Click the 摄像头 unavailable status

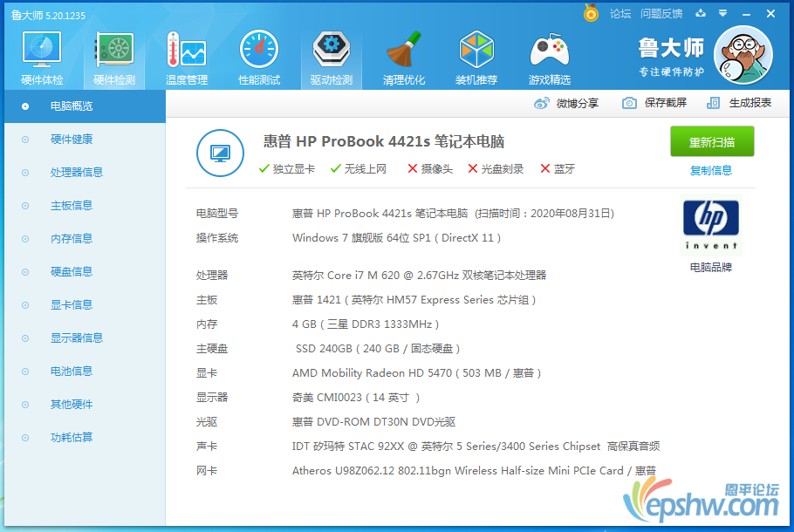(430, 169)
